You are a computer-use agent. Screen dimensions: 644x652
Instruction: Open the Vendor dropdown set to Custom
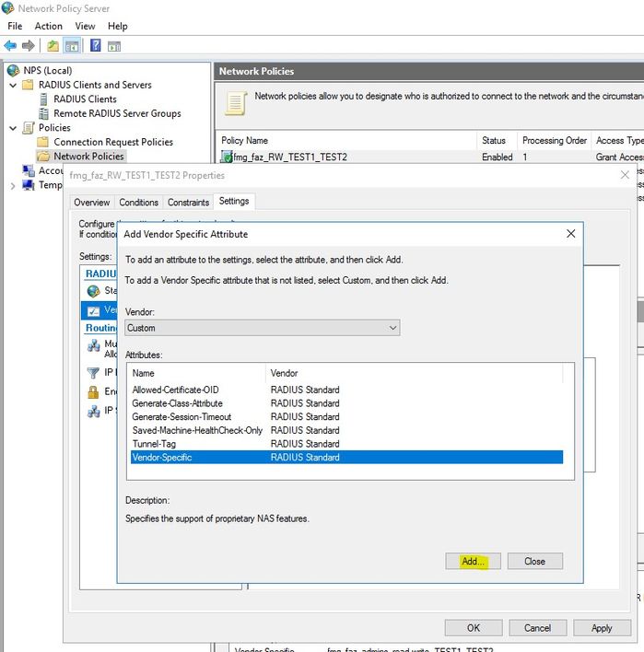click(263, 328)
